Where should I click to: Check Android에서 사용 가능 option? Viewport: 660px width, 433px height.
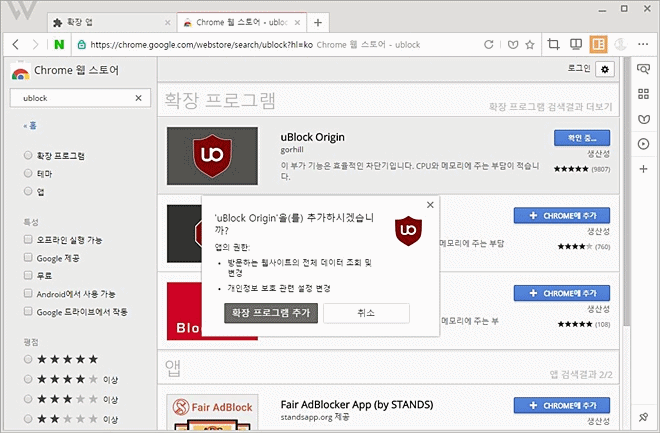[x=28, y=293]
